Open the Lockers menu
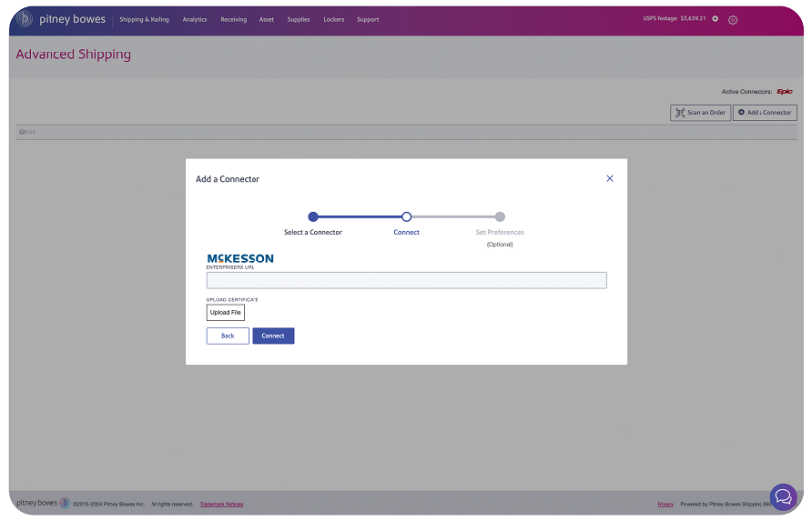Screen dimensions: 812x521 click(x=334, y=20)
